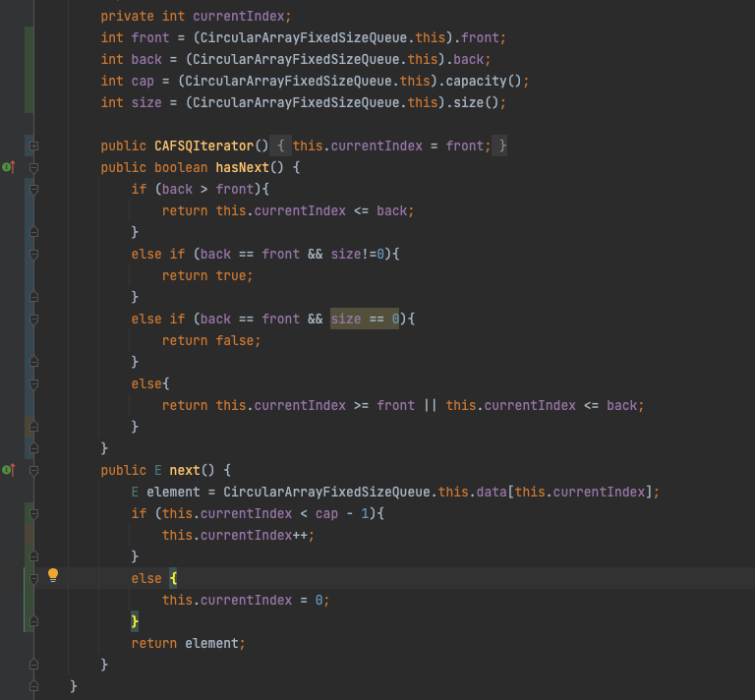
Task: Click the implements-method gutter icon beside hasNext()
Action: tap(8, 168)
